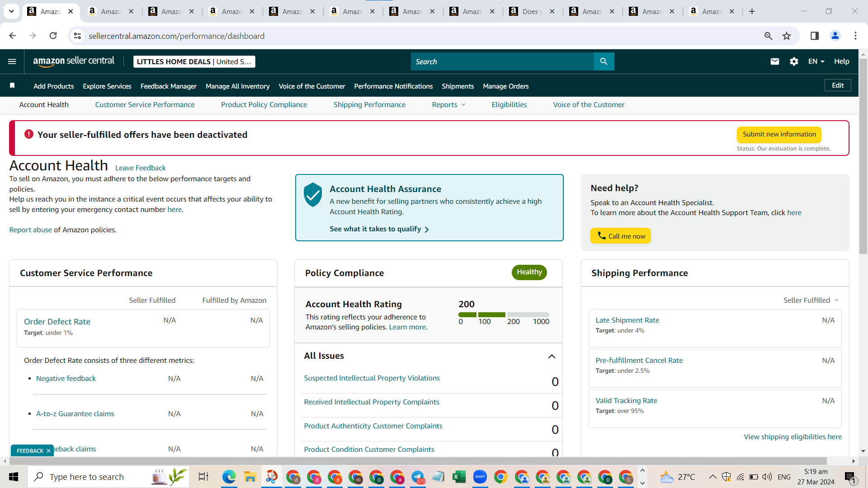The width and height of the screenshot is (868, 488).
Task: Open Zoom from the taskbar
Action: tap(480, 477)
